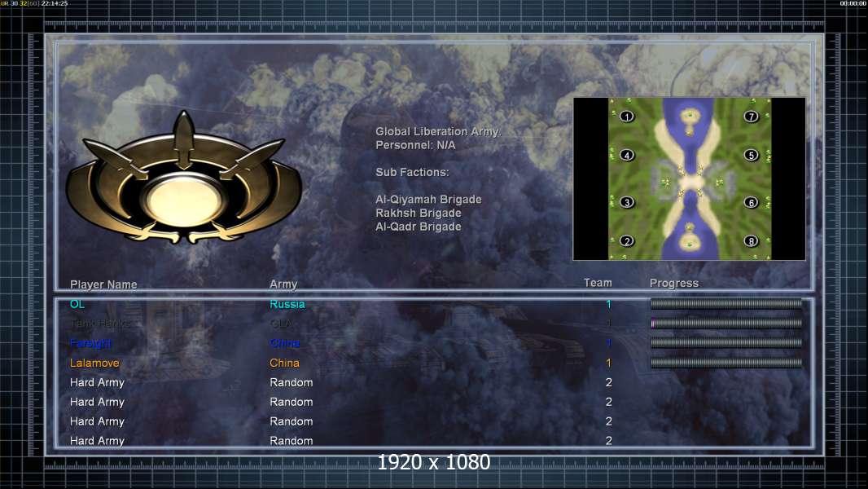Click the elapsed timer in the top-right corner
This screenshot has height=489, width=868.
(853, 3)
